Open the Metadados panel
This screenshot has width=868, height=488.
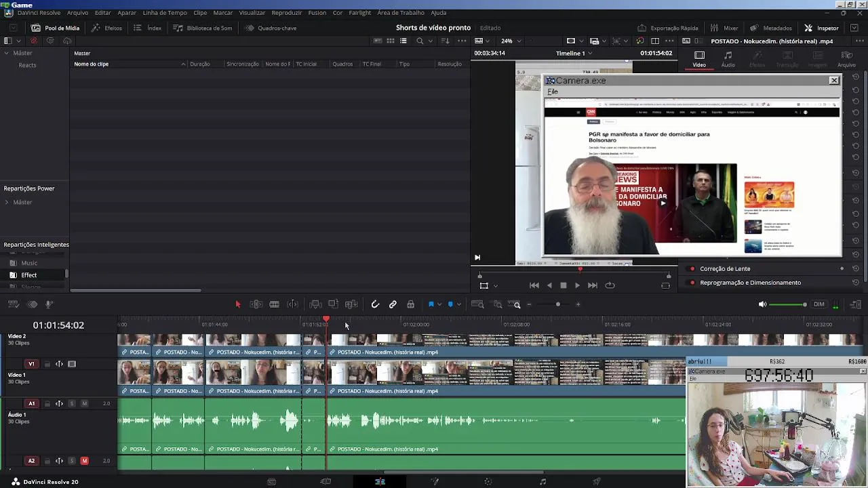[771, 28]
